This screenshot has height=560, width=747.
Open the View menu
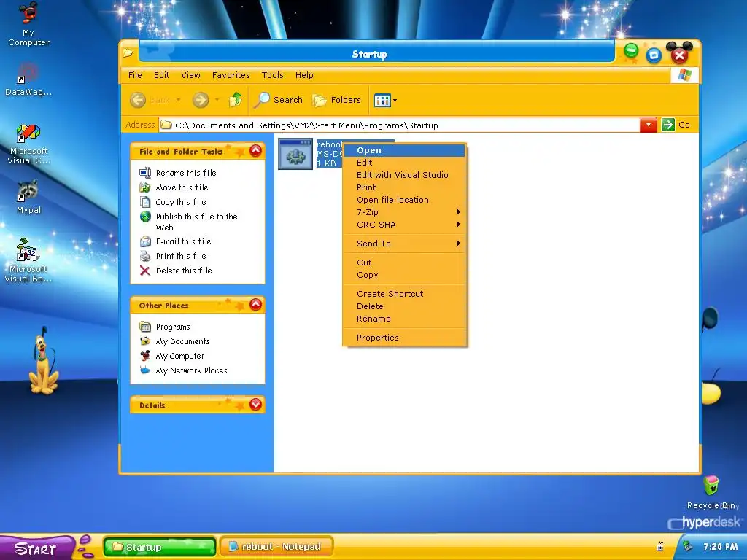[x=190, y=75]
